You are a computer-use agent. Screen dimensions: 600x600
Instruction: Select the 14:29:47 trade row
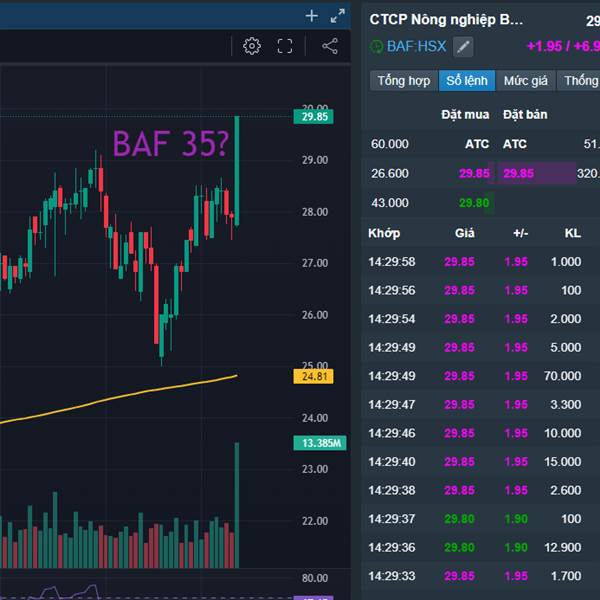481,404
